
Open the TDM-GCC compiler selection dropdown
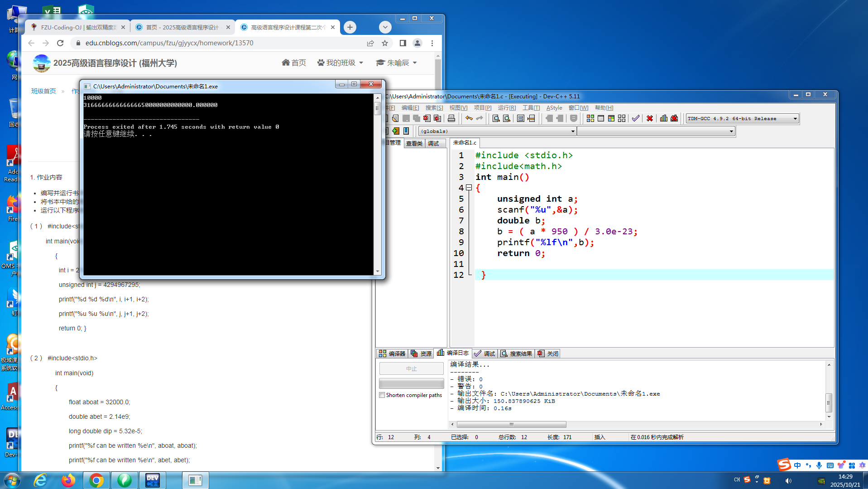point(795,119)
